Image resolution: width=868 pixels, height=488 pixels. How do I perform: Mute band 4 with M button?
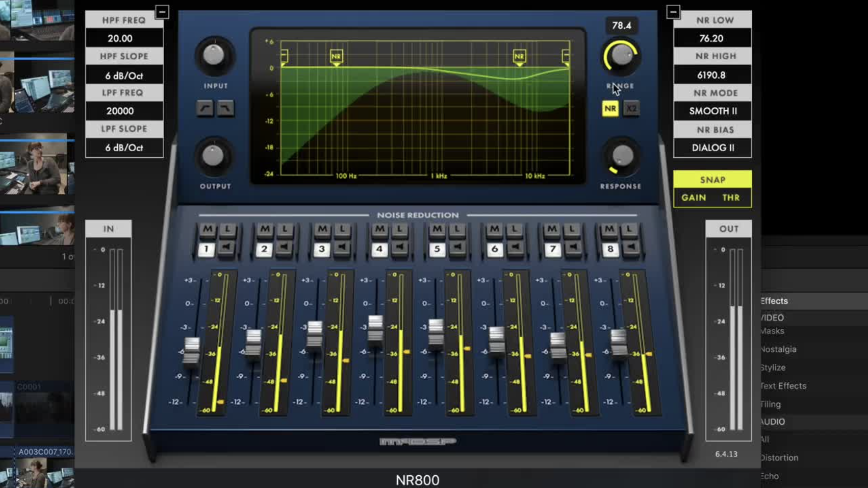pyautogui.click(x=380, y=230)
